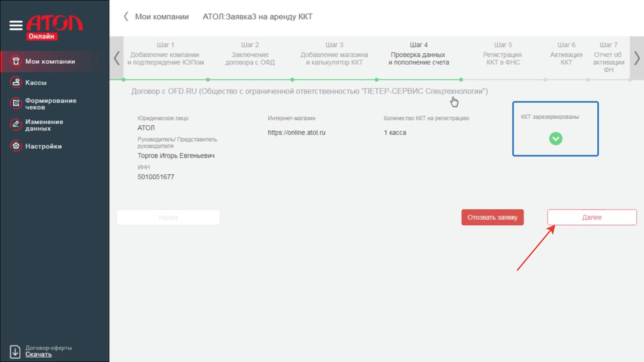This screenshot has height=362, width=644.
Task: Click the Назад button
Action: [x=168, y=217]
